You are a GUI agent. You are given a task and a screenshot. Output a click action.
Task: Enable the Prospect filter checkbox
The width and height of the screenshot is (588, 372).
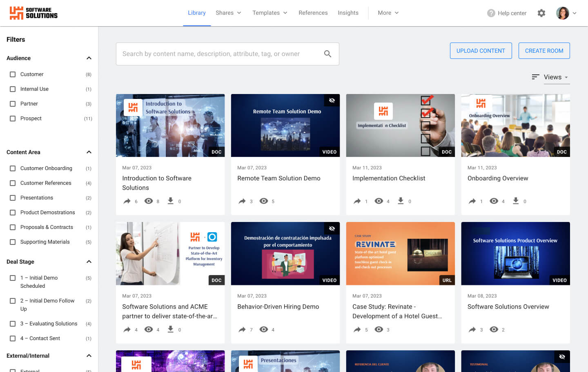coord(12,118)
